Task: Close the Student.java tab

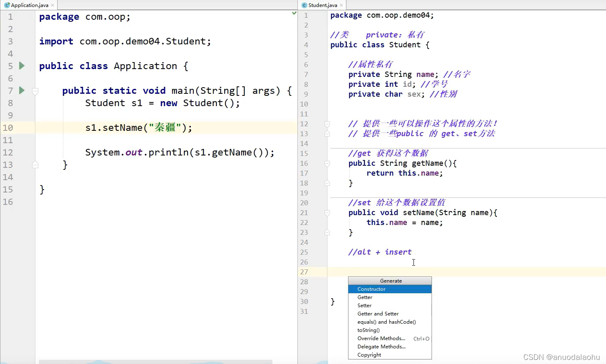Action: click(341, 5)
